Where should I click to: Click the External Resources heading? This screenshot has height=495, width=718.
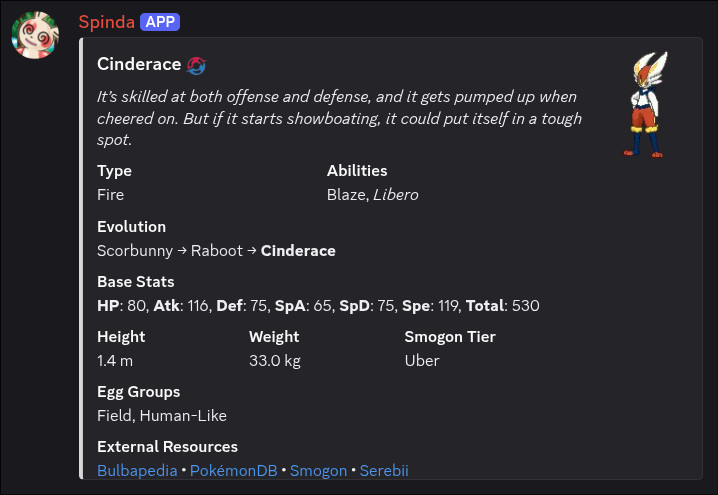tap(167, 446)
